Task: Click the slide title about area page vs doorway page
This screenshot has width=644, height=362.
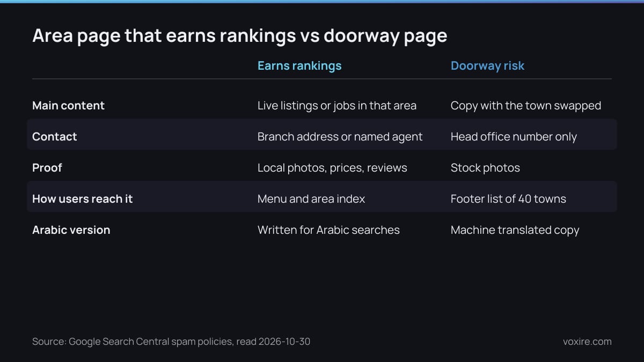Action: point(239,35)
